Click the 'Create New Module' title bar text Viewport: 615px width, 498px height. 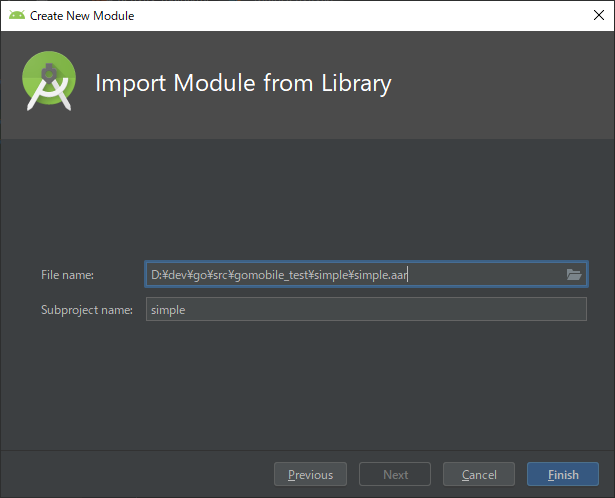click(82, 16)
